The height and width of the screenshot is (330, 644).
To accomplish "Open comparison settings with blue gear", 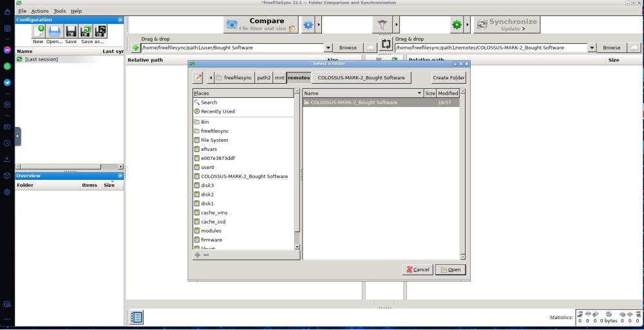I will tap(308, 25).
